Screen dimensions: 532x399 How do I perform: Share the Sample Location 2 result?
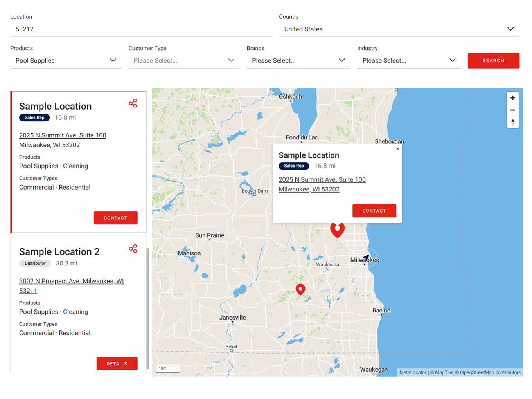coord(133,249)
